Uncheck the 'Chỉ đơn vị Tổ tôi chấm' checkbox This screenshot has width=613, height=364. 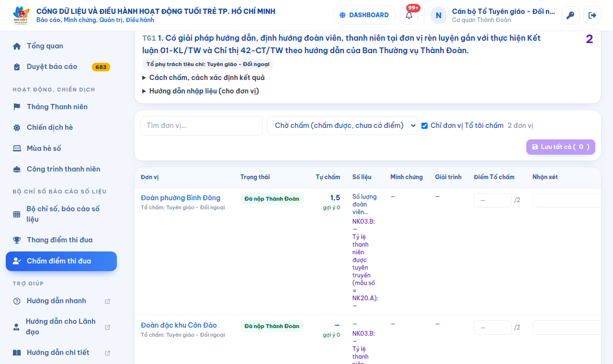click(x=424, y=125)
